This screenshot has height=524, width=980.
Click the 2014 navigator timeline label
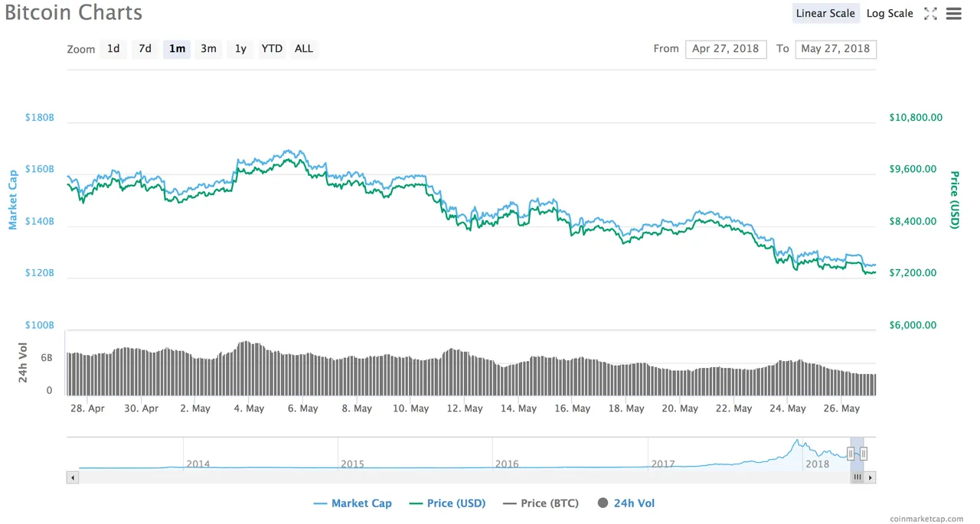coord(198,464)
